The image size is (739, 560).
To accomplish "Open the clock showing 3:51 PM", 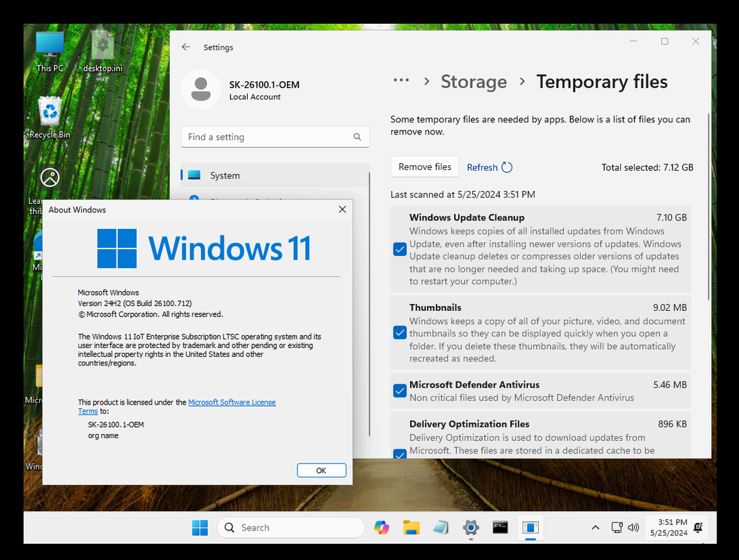I will (669, 528).
